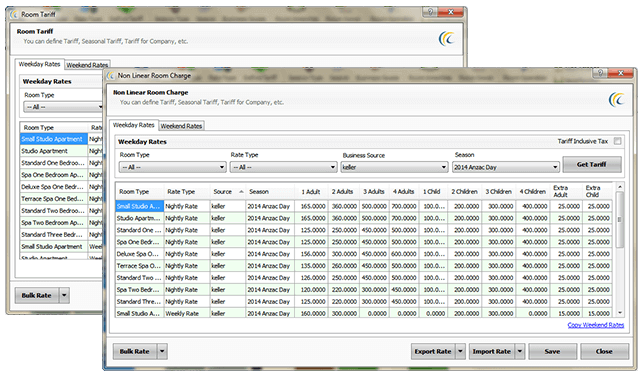Click title bar icon of Non Linear Room Charge
This screenshot has height=377, width=644.
(x=110, y=76)
